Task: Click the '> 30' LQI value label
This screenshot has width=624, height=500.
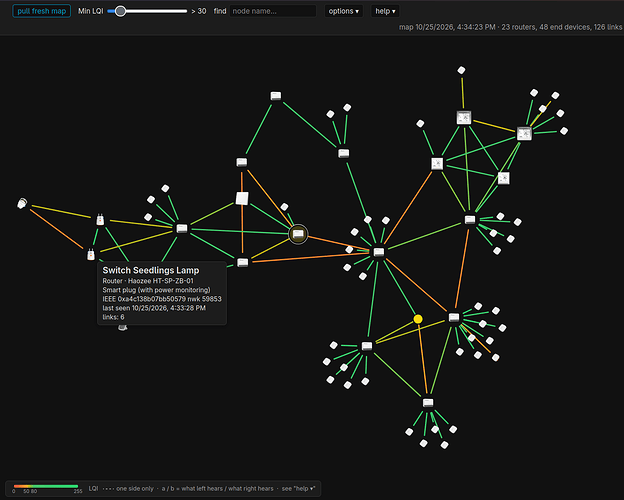Action: click(x=199, y=11)
